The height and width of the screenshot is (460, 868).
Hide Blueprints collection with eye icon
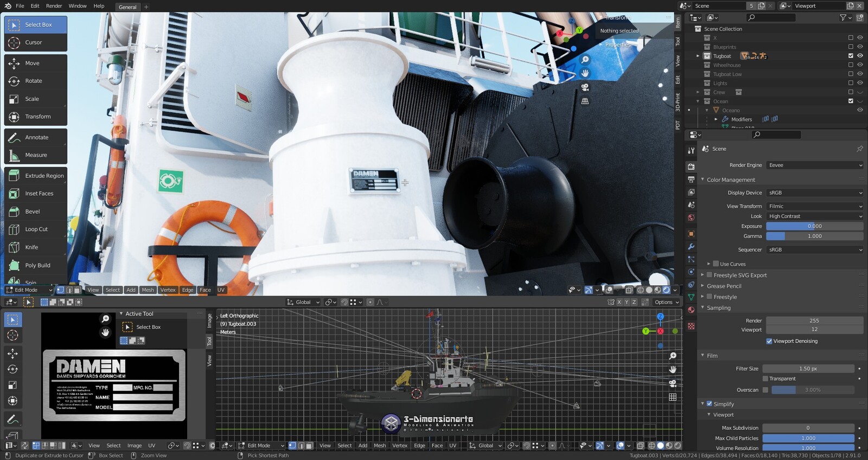[x=860, y=47]
